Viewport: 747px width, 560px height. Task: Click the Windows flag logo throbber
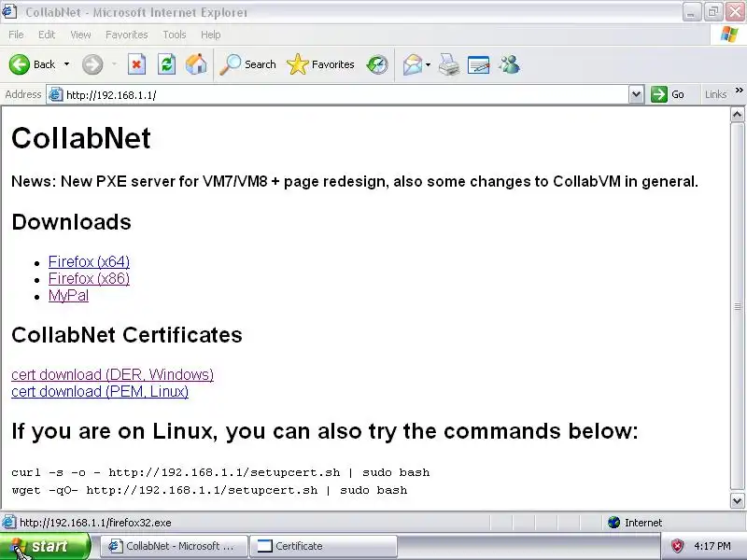click(728, 35)
